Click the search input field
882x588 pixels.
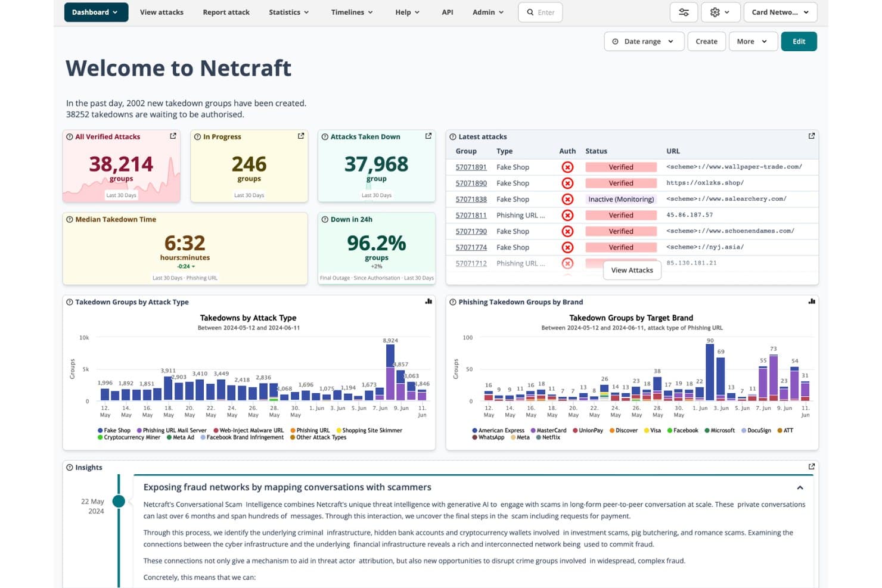[541, 13]
